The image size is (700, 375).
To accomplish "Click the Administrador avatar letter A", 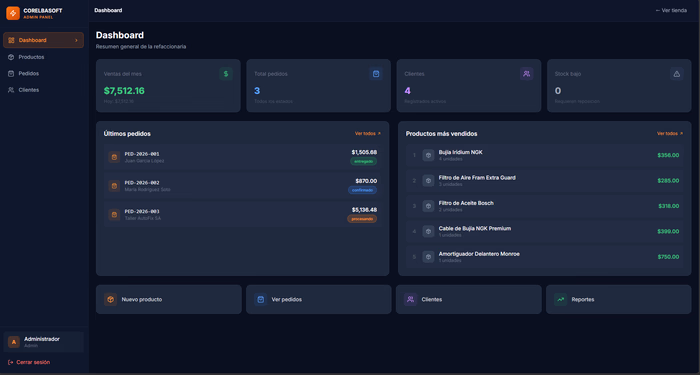I will 14,342.
